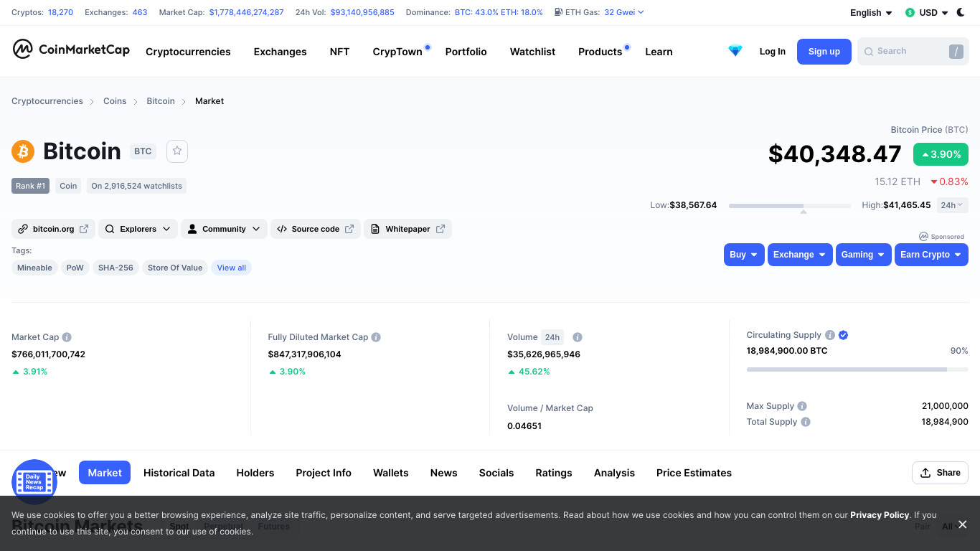Click the verified supply checkmark badge
This screenshot has height=551, width=980.
click(844, 335)
